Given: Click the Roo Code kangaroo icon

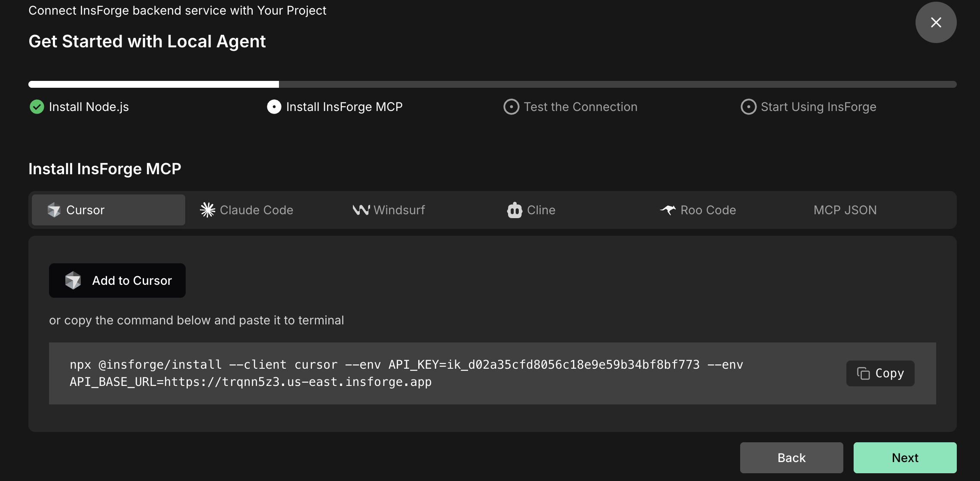Looking at the screenshot, I should (668, 210).
